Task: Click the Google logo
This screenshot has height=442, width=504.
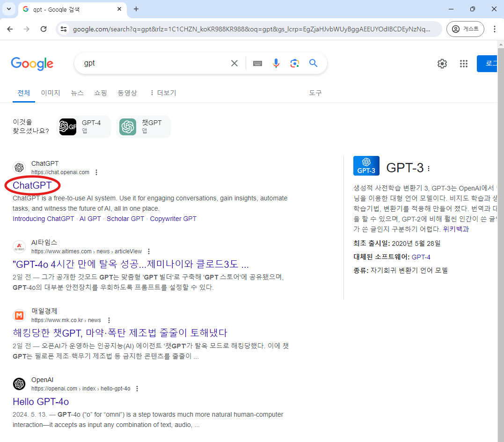Action: click(x=32, y=63)
